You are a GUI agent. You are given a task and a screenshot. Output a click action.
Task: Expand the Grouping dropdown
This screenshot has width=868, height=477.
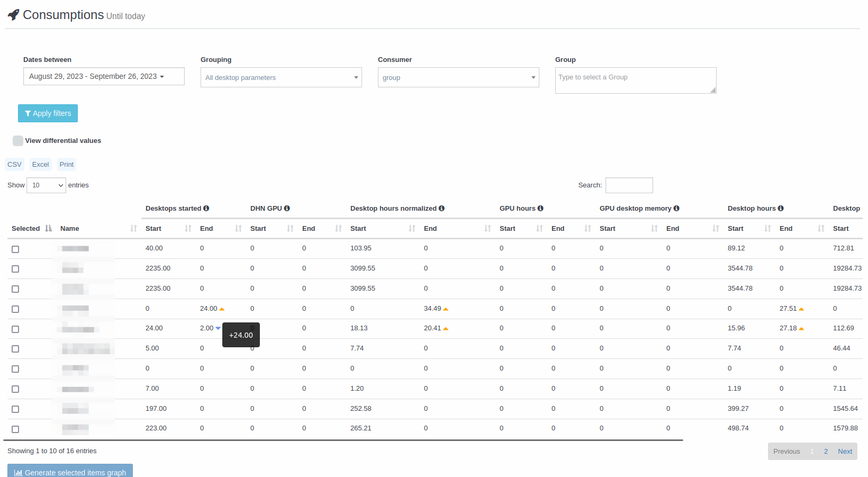point(281,77)
